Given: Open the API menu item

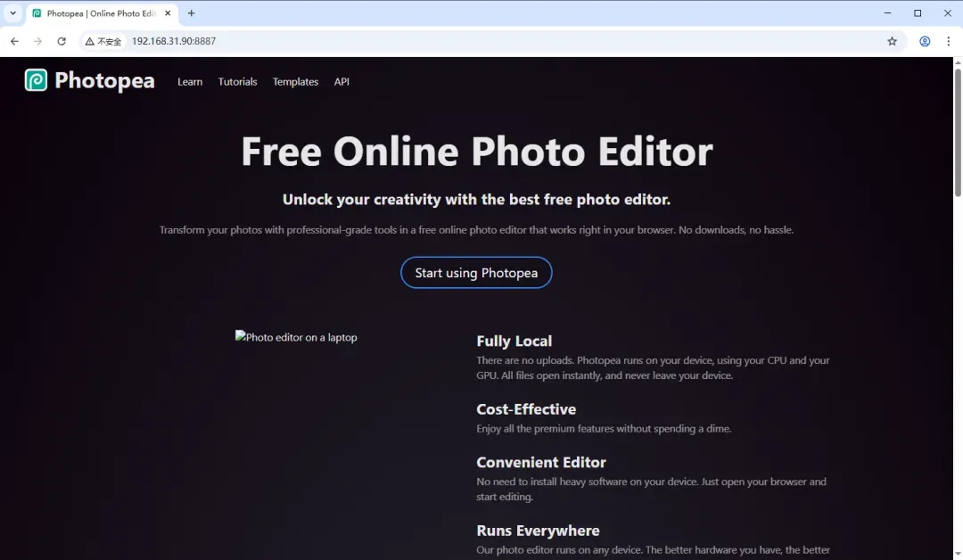Looking at the screenshot, I should point(342,82).
